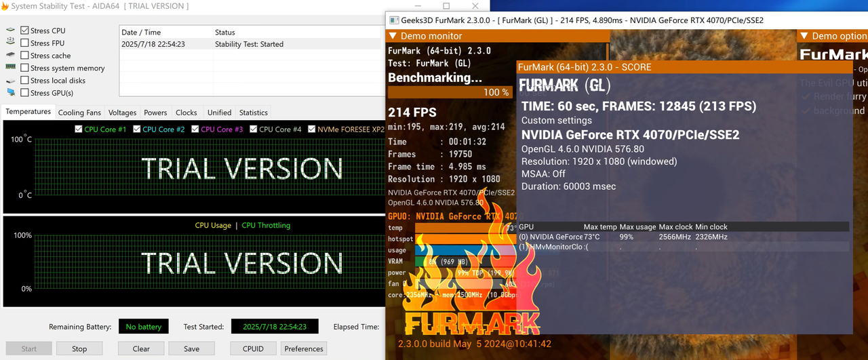This screenshot has height=360, width=868.
Task: Toggle CPU Core #3 graph checkbox
Action: coord(195,129)
